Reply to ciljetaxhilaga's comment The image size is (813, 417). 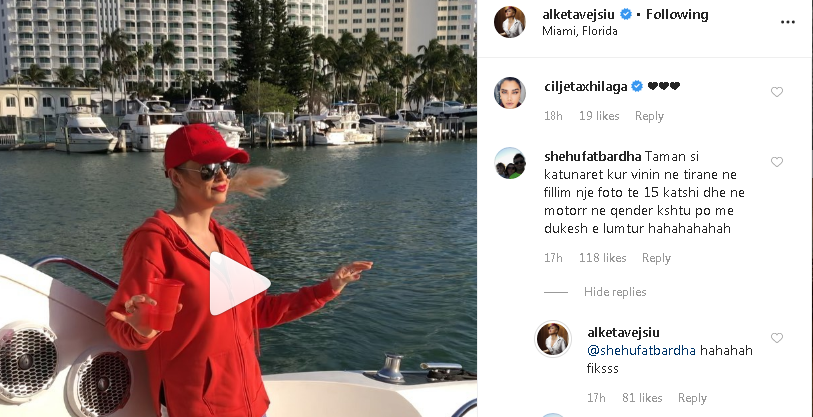point(649,116)
